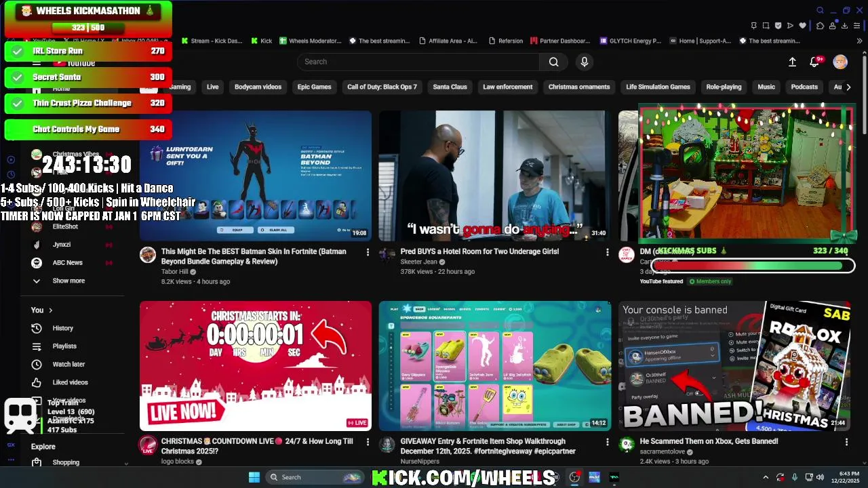Select the Bodycam videos chip
Screen dimensions: 868x488
coord(258,87)
